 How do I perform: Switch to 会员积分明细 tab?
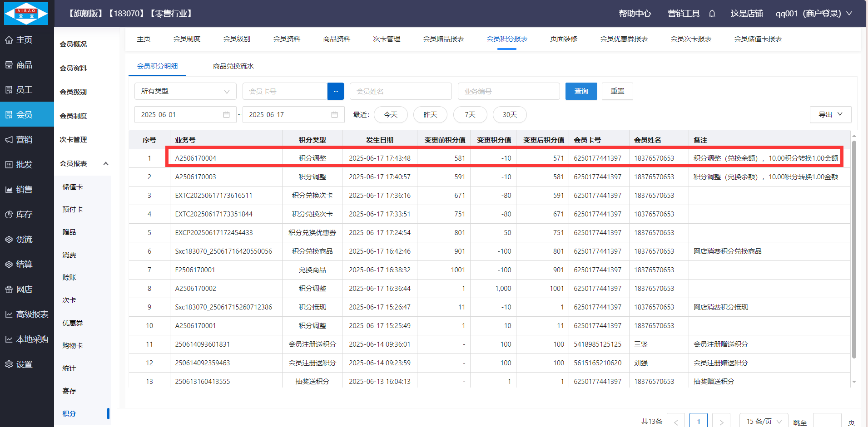[x=157, y=66]
